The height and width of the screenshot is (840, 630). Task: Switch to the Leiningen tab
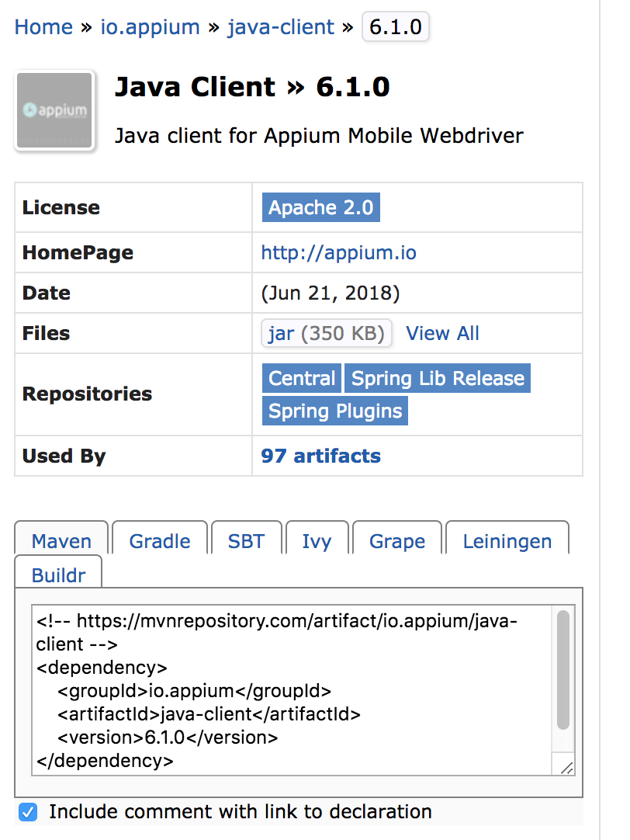507,539
